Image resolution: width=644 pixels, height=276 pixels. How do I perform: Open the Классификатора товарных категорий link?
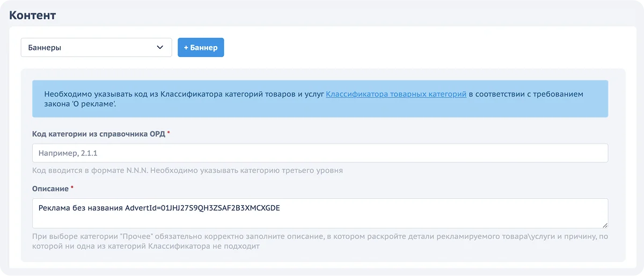[x=396, y=94]
